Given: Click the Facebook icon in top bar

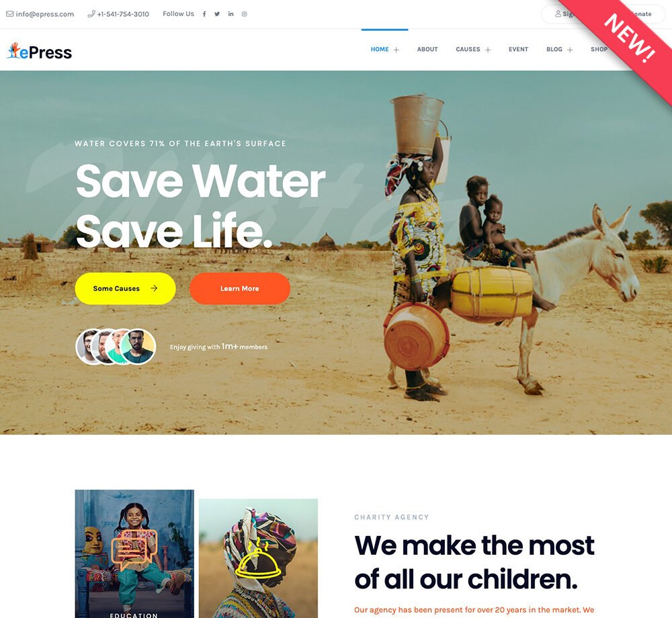Looking at the screenshot, I should [204, 14].
